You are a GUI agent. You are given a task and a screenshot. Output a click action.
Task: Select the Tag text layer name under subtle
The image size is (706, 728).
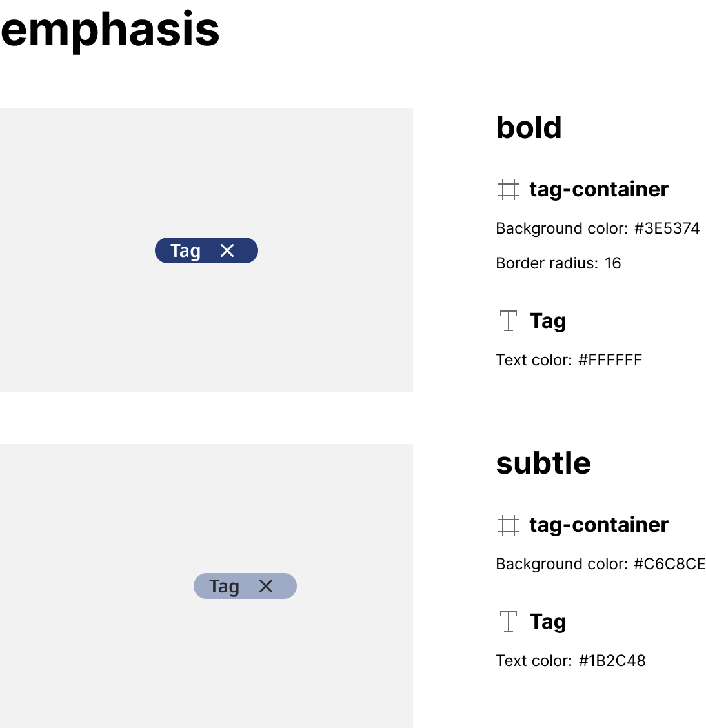pos(547,622)
